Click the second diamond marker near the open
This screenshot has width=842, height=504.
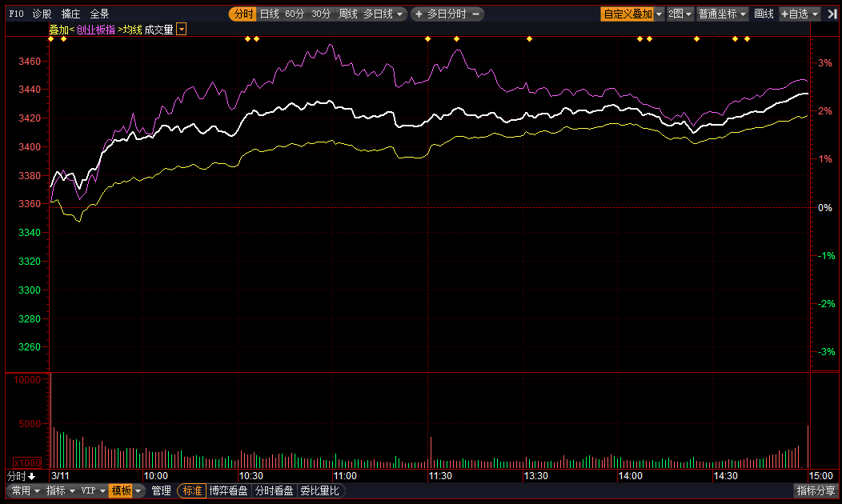click(64, 39)
